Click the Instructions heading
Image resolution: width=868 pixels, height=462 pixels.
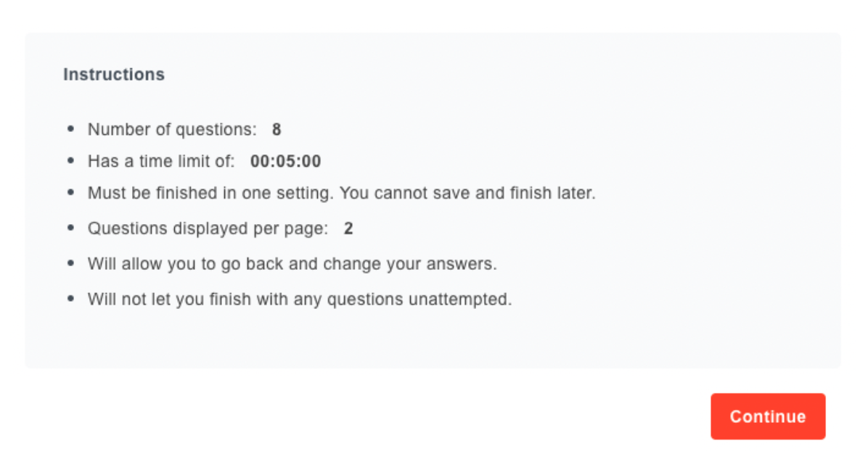(x=114, y=75)
